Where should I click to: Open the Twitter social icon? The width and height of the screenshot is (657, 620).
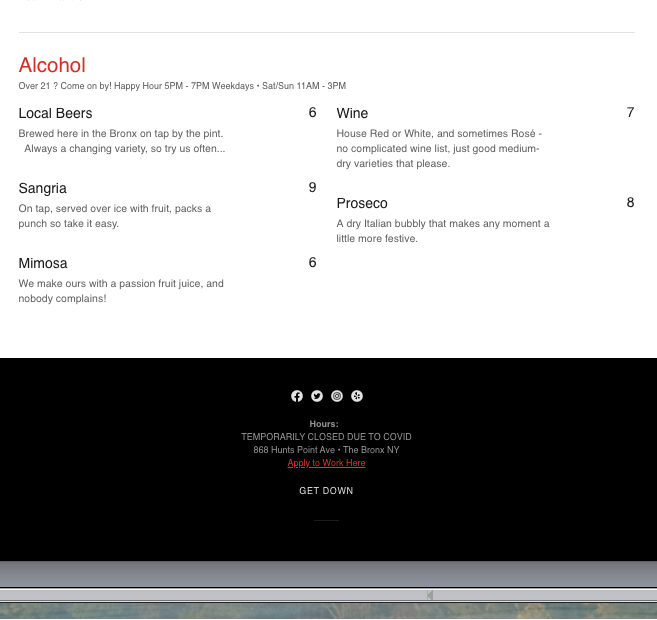click(317, 396)
